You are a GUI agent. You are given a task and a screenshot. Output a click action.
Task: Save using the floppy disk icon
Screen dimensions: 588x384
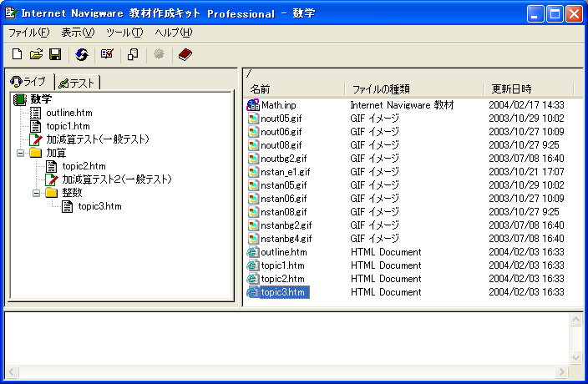[x=55, y=54]
